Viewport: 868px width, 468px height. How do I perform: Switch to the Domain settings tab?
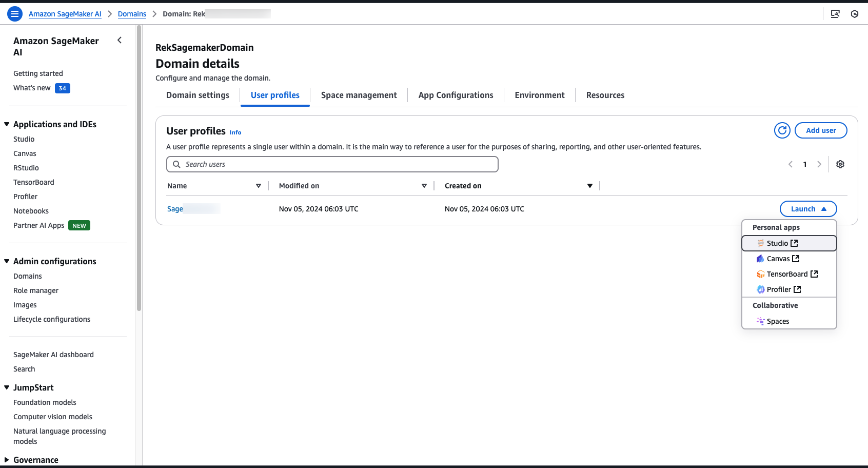coord(198,95)
